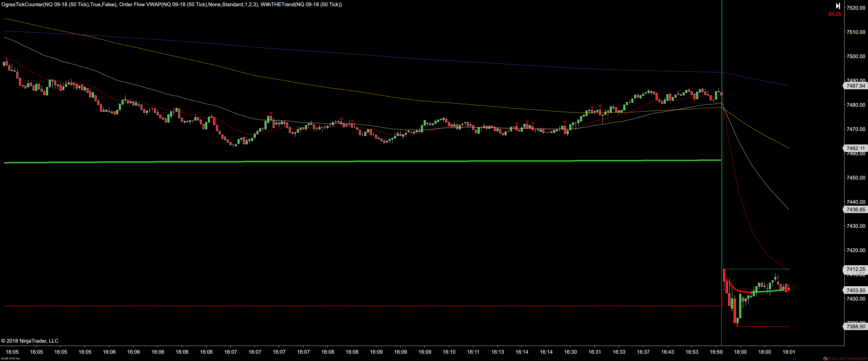
Task: Select the long red dashed horizontal line
Action: [x=363, y=306]
